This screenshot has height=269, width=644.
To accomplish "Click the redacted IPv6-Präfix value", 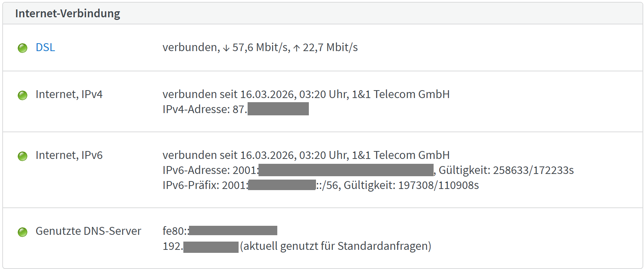I will pyautogui.click(x=282, y=185).
